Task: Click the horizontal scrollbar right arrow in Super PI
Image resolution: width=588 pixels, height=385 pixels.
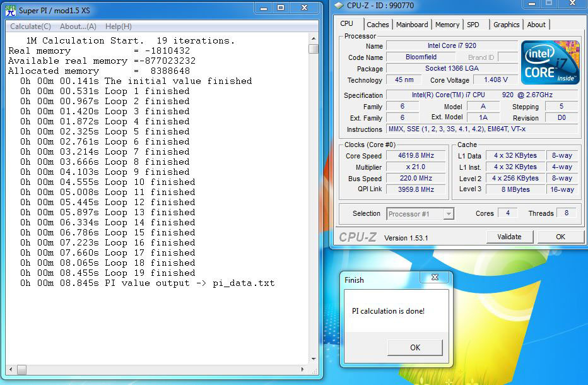Action: coord(303,370)
